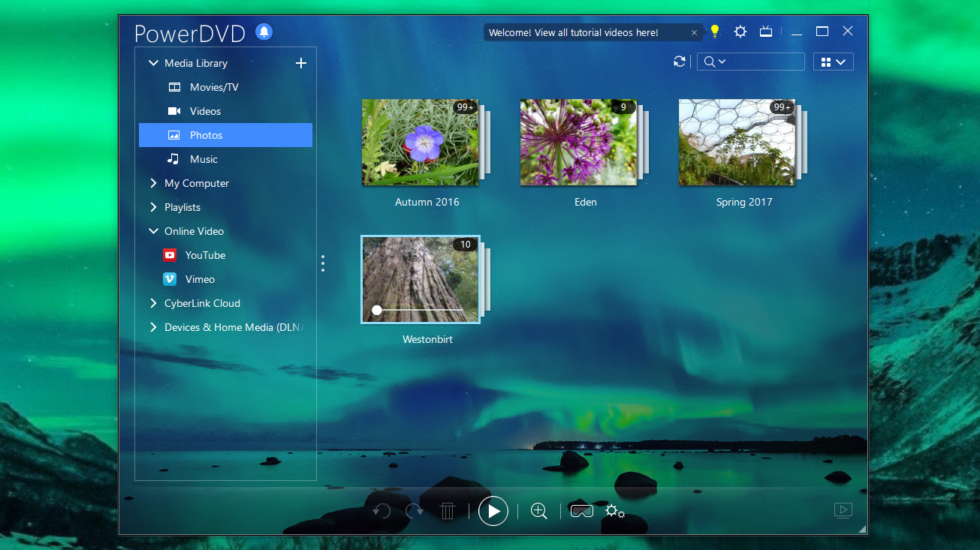Switch to TV mode icon
The image size is (980, 550).
pyautogui.click(x=766, y=32)
